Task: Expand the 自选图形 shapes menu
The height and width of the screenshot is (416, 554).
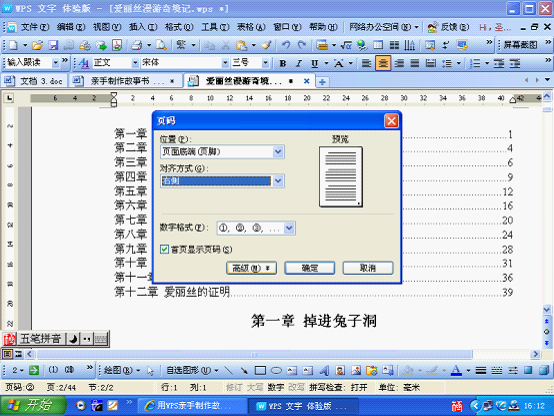Action: tap(193, 370)
